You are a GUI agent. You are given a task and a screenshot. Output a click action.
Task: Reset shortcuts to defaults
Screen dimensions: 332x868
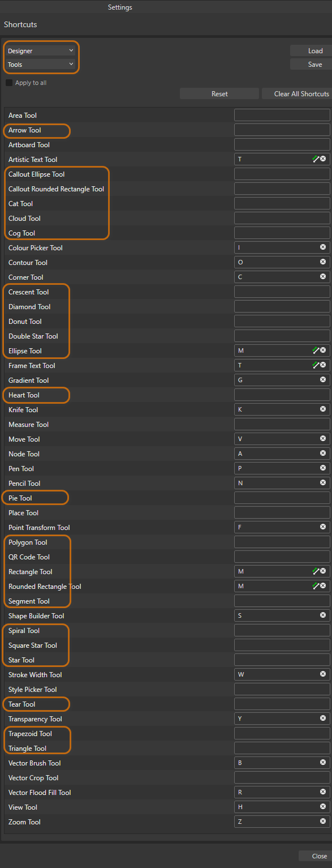[x=219, y=94]
